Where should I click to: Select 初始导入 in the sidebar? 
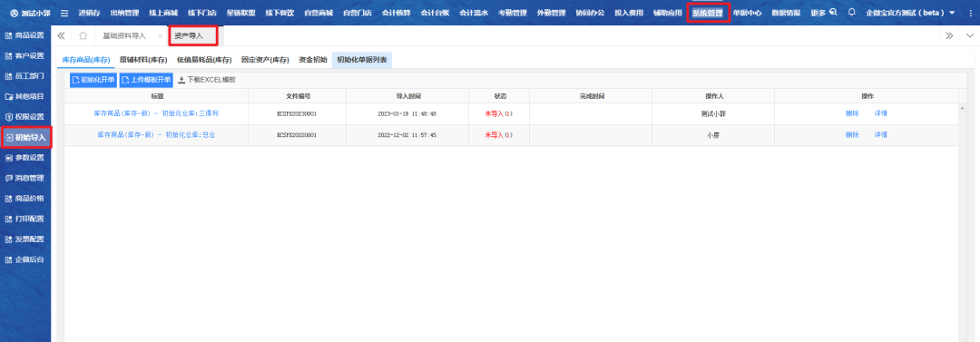pyautogui.click(x=25, y=137)
